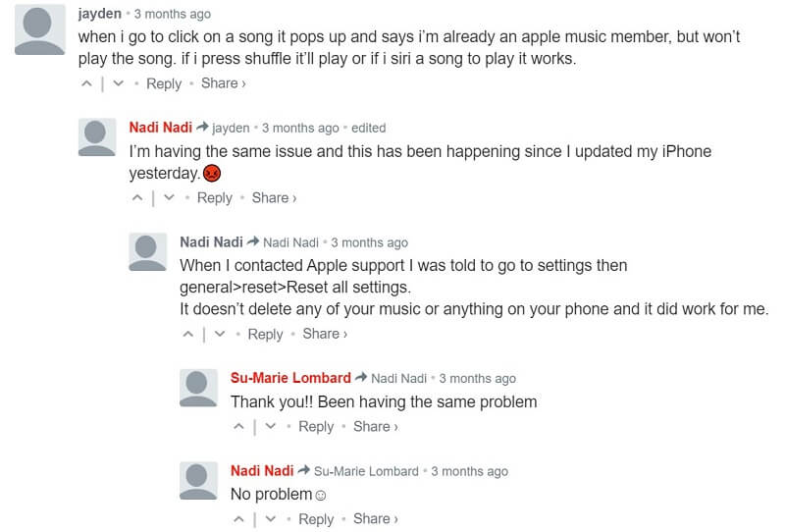This screenshot has height=532, width=785.
Task: Click Su-Marie Lombard's avatar thumbnail
Action: tap(199, 388)
